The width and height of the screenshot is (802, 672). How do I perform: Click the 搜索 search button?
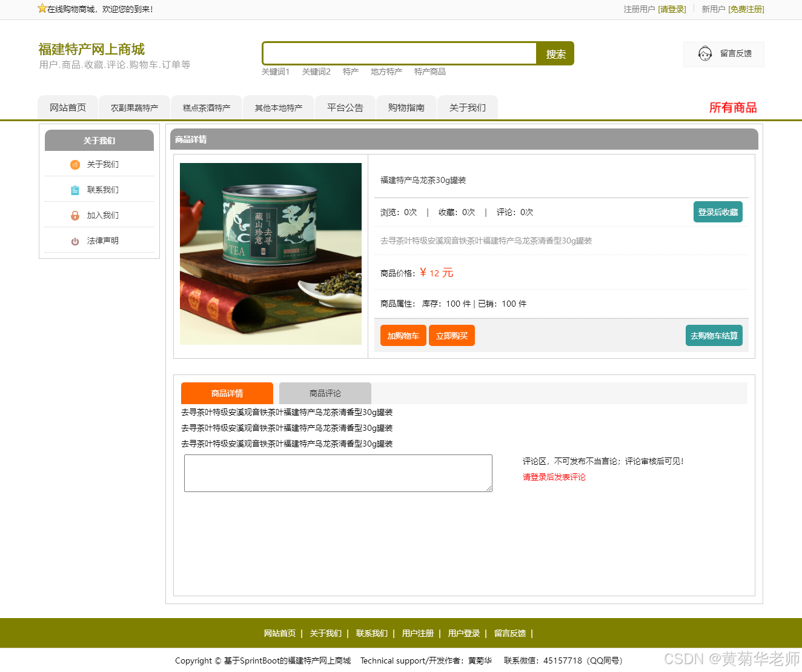tap(555, 53)
